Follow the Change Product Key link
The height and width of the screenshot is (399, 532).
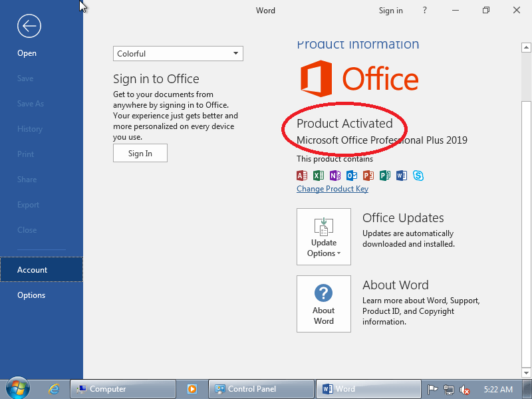pos(332,189)
